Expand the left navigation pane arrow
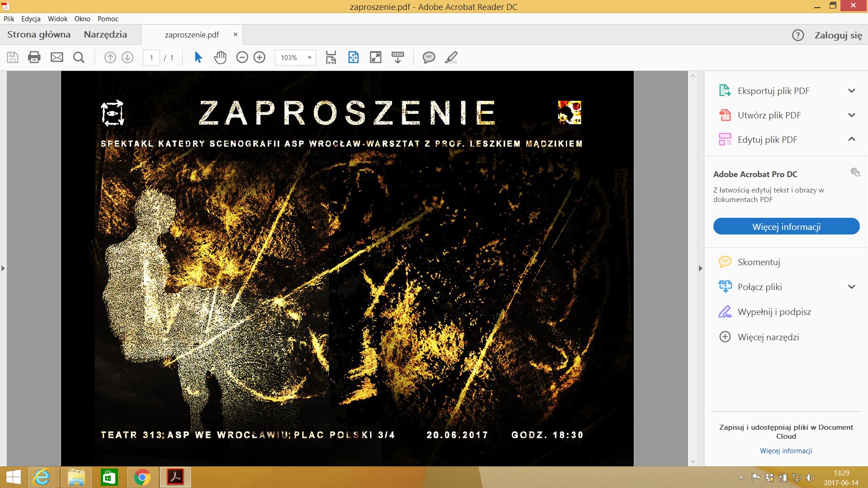Image resolution: width=868 pixels, height=488 pixels. point(3,268)
